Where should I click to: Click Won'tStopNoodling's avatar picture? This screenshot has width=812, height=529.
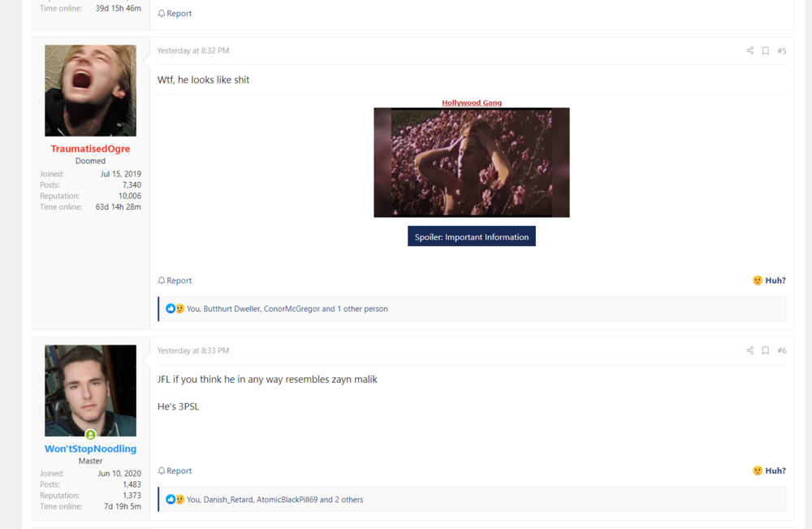click(x=90, y=390)
